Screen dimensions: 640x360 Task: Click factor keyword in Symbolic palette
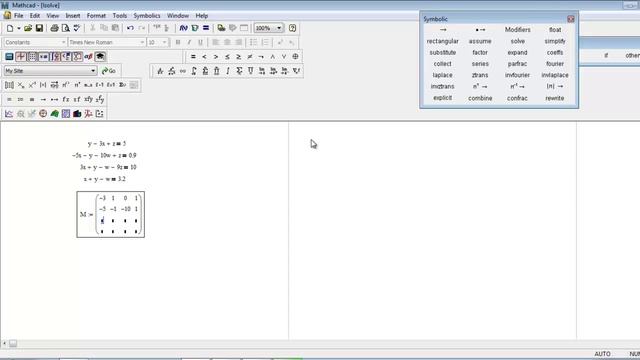(480, 53)
